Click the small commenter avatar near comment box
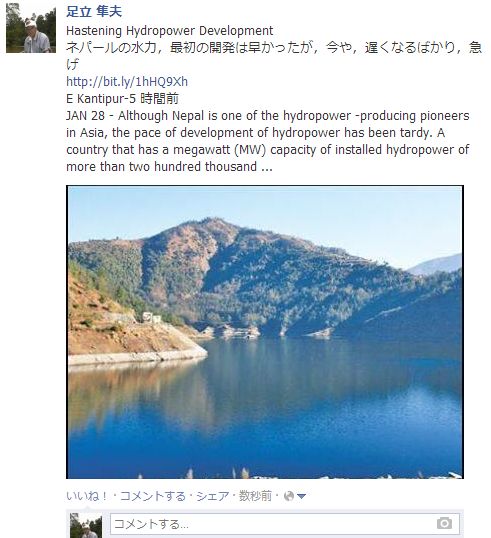The image size is (491, 538). (x=86, y=526)
